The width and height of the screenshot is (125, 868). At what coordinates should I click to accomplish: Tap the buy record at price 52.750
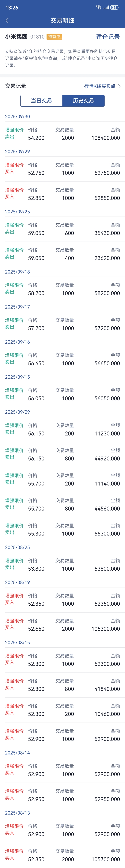63,169
